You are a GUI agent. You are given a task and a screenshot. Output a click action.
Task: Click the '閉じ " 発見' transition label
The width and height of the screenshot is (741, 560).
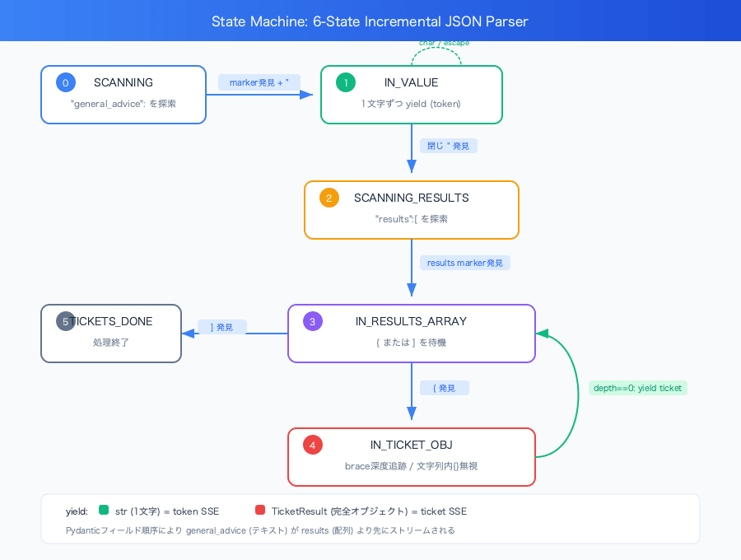449,146
